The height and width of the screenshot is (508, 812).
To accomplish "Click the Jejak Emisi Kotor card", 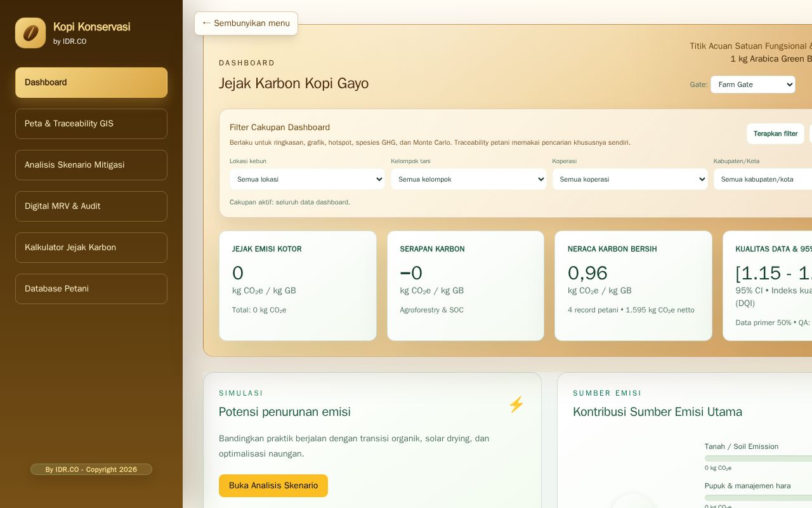I will click(x=298, y=286).
